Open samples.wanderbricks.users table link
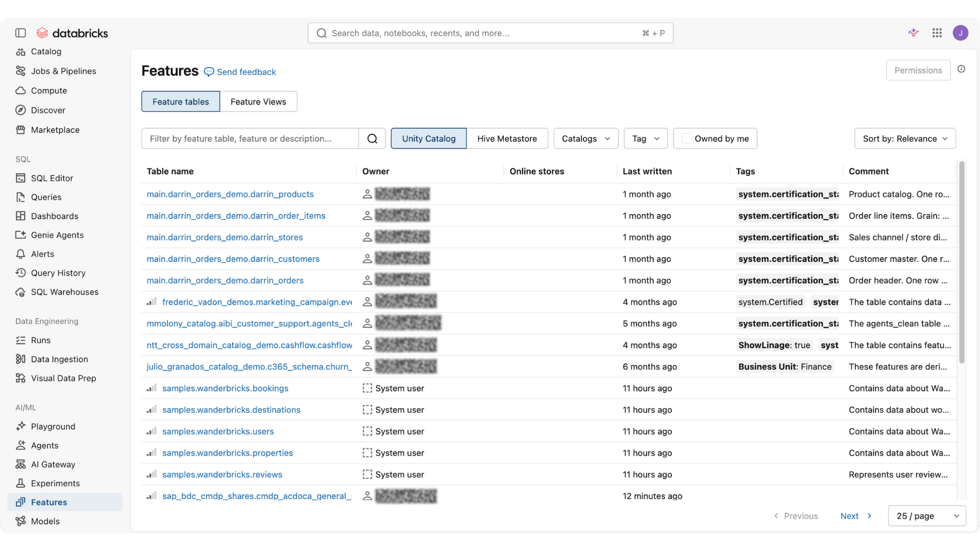Viewport: 980px width, 551px height. pos(218,431)
